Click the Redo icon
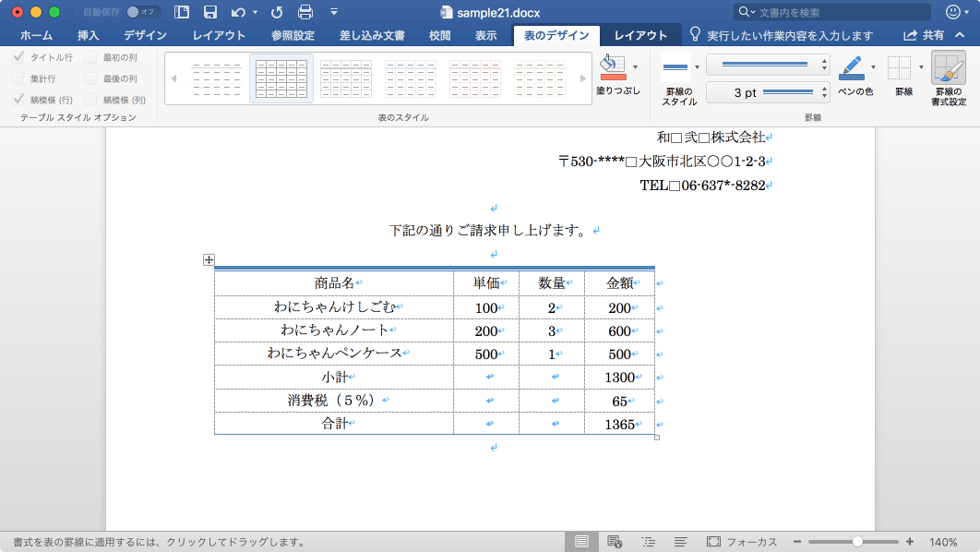Image resolution: width=980 pixels, height=552 pixels. click(277, 12)
